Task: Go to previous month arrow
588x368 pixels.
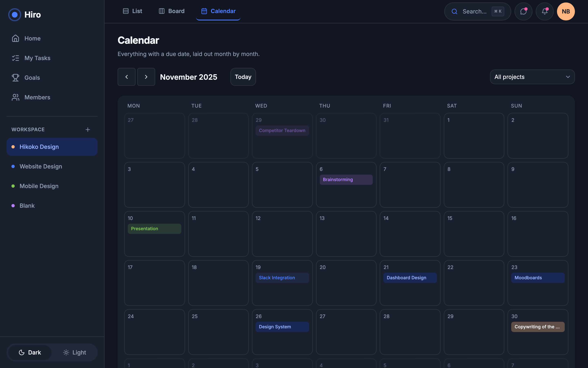Action: (x=127, y=77)
